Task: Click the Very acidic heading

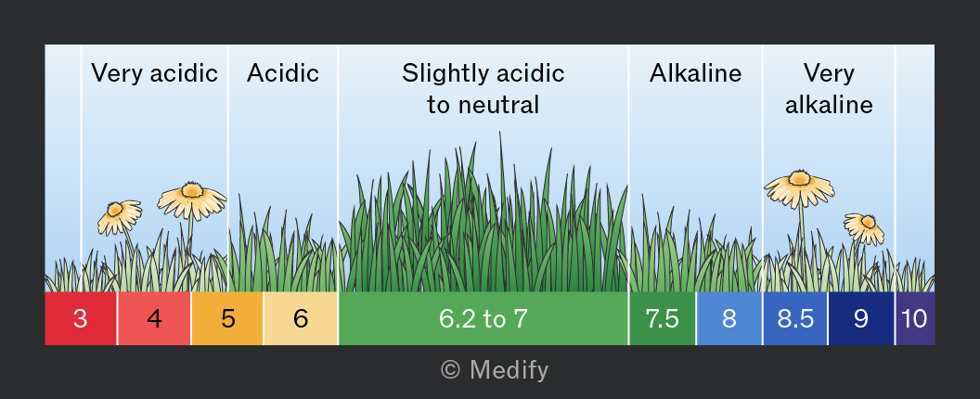Action: pos(154,73)
